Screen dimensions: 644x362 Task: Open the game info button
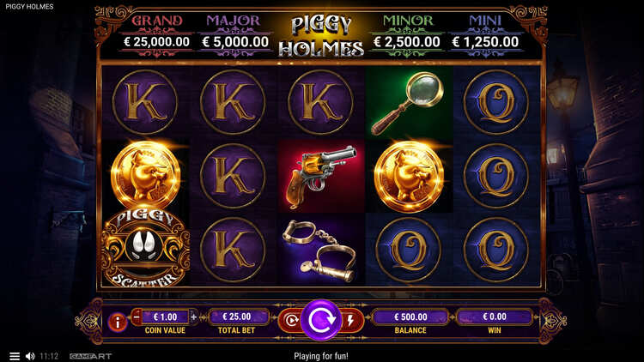click(x=118, y=322)
